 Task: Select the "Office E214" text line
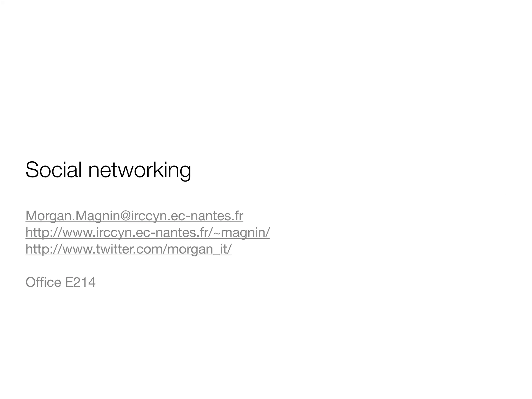point(61,282)
